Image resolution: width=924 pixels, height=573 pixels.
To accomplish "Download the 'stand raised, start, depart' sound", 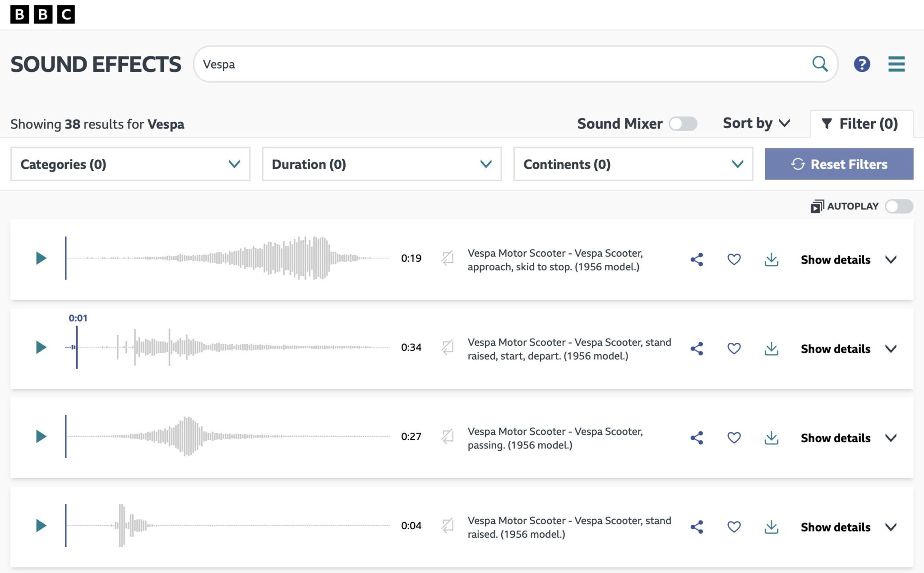I will click(x=772, y=349).
